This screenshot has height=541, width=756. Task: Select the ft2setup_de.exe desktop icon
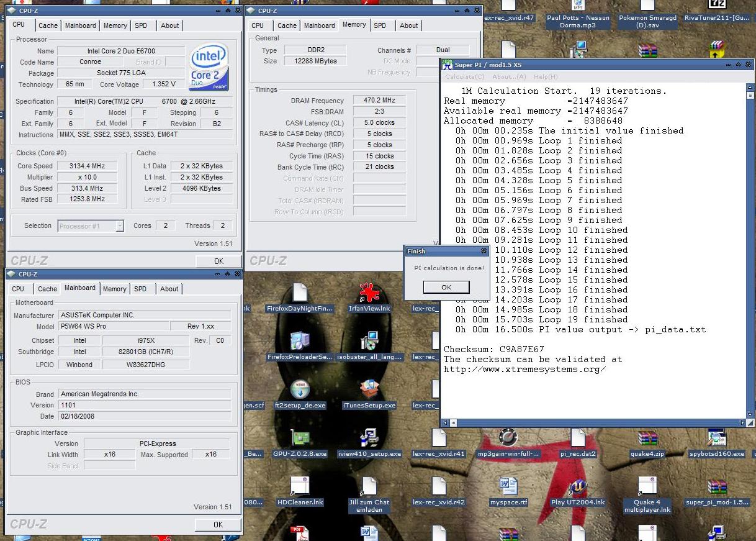coord(300,390)
